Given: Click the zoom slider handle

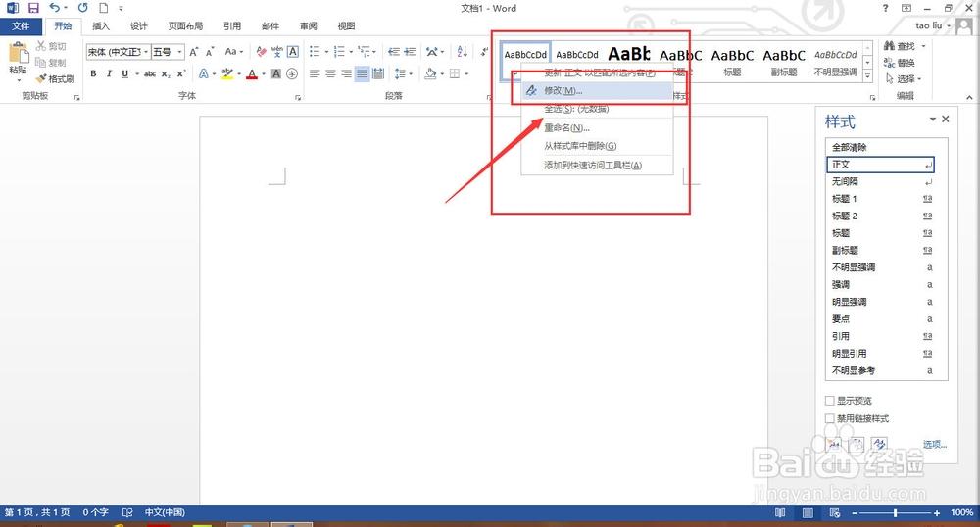Looking at the screenshot, I should (895, 512).
